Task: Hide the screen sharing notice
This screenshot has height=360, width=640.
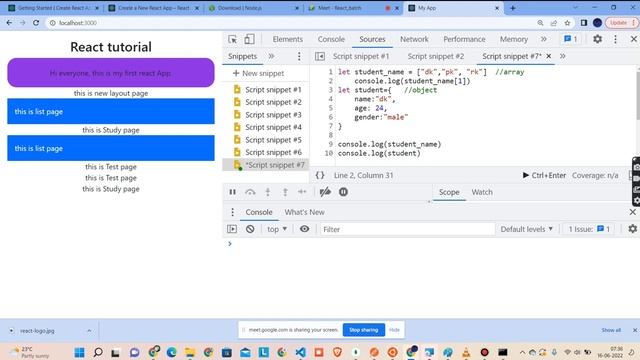Action: pos(394,330)
